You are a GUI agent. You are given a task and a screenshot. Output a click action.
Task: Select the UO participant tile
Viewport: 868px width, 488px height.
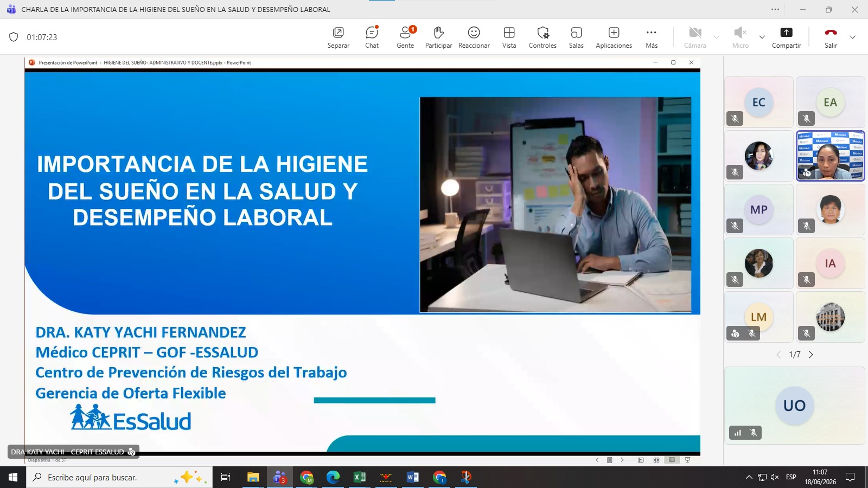pos(794,406)
